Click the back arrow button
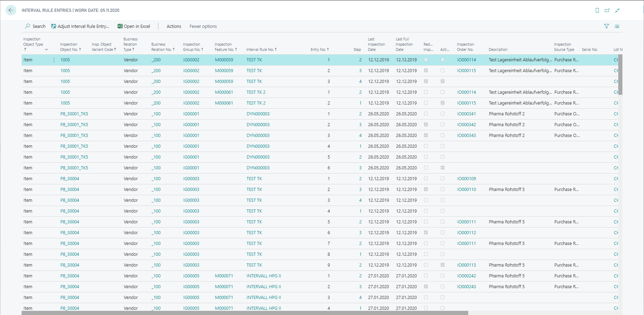 [11, 10]
